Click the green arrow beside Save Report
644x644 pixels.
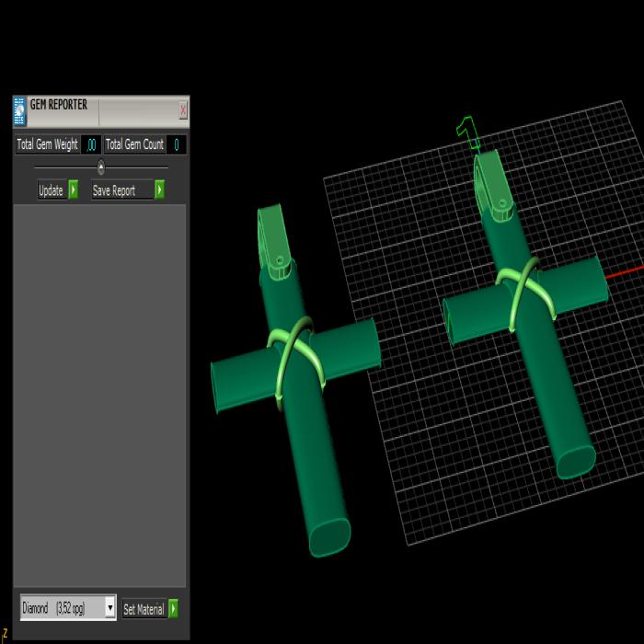click(159, 190)
